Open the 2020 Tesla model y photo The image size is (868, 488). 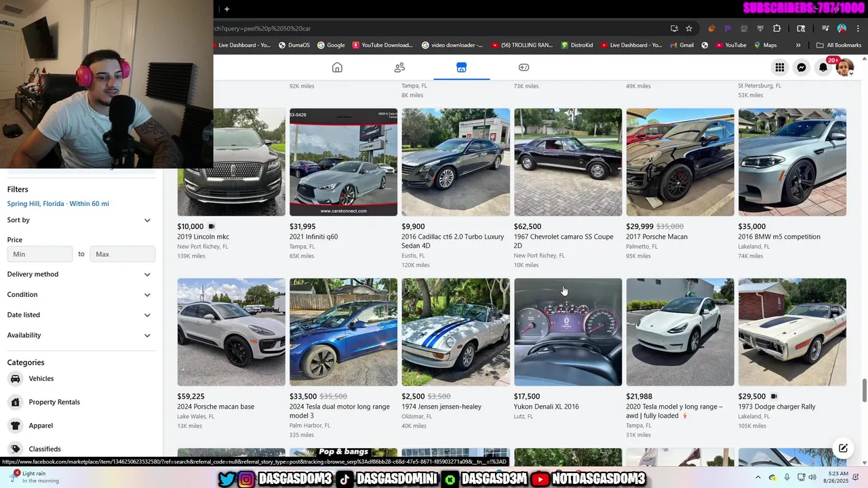pyautogui.click(x=680, y=332)
